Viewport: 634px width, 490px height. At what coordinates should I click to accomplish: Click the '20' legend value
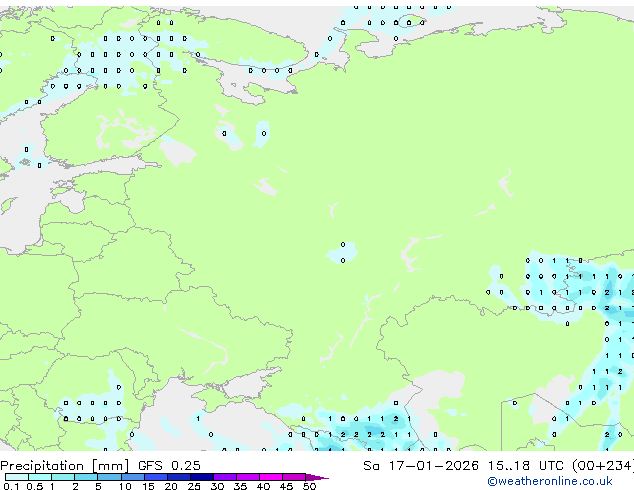pos(171,486)
